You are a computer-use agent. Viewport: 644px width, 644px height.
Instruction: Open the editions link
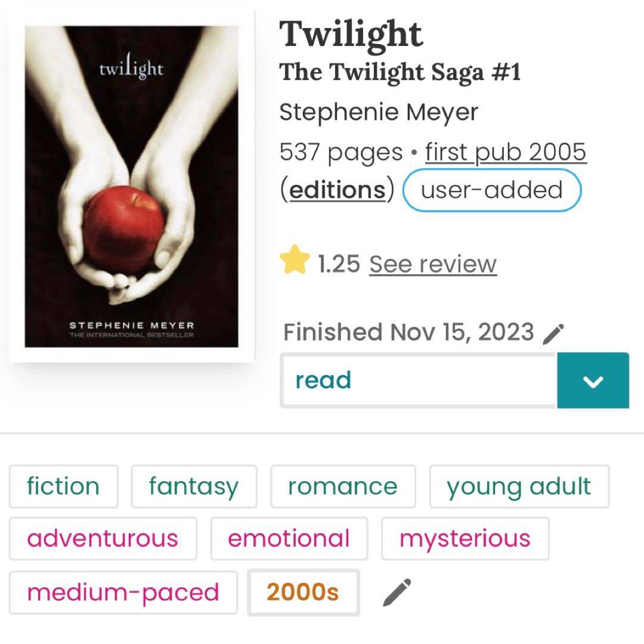point(337,190)
